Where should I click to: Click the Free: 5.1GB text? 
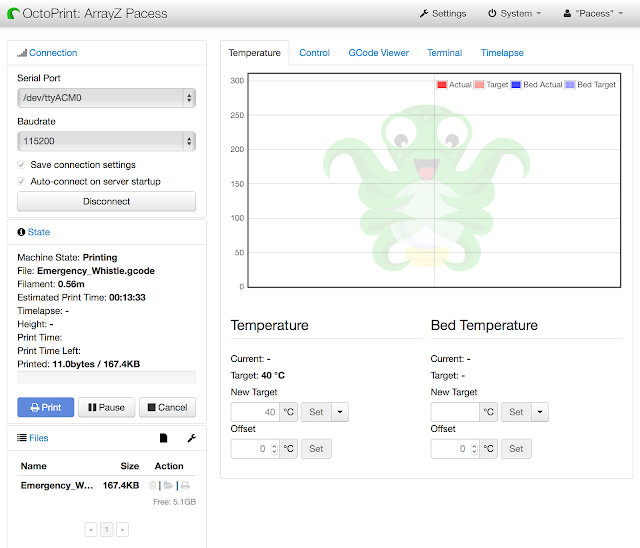[174, 502]
